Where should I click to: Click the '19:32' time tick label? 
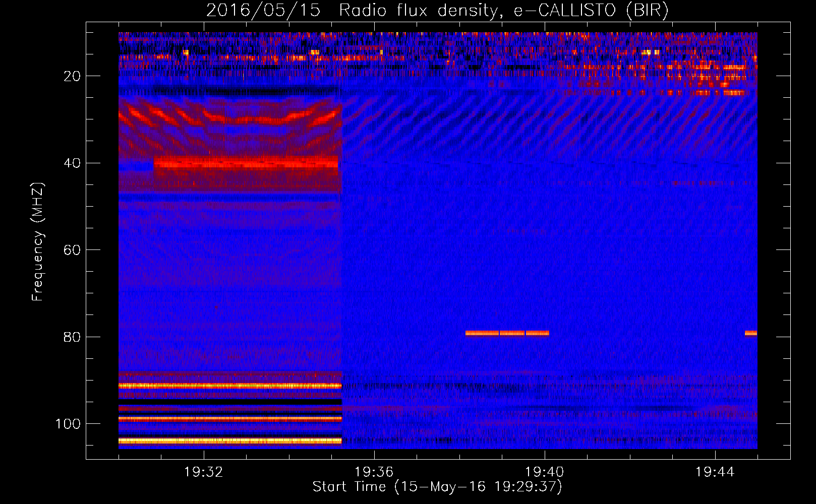pos(204,472)
